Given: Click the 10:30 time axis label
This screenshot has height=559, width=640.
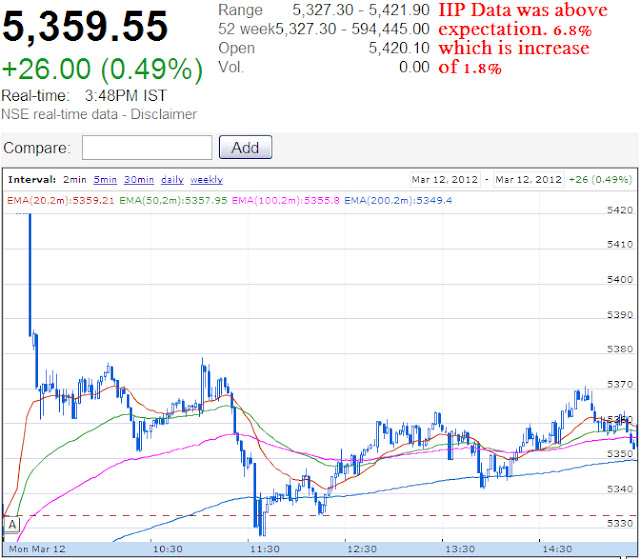Looking at the screenshot, I should [x=167, y=549].
